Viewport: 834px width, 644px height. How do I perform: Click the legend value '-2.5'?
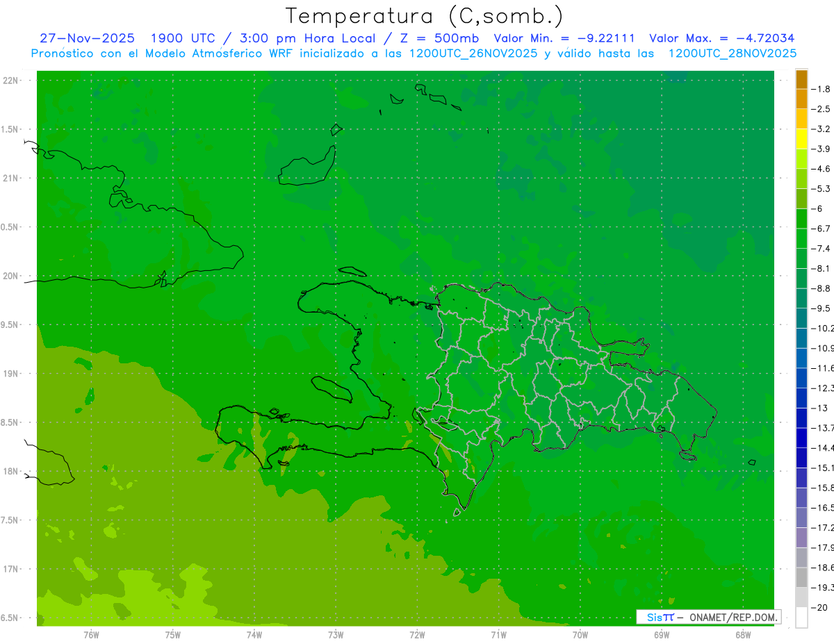pos(820,109)
